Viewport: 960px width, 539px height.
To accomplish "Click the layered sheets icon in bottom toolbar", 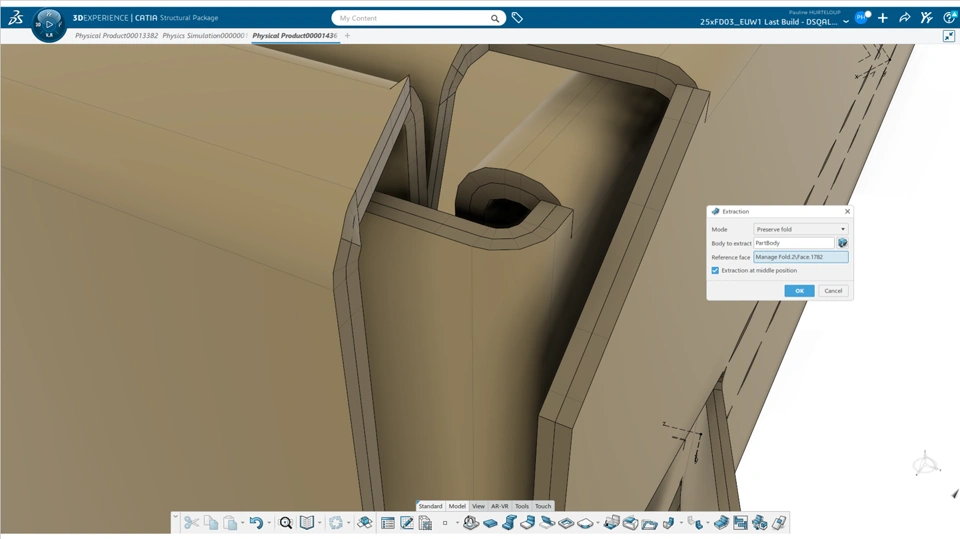I will 365,522.
